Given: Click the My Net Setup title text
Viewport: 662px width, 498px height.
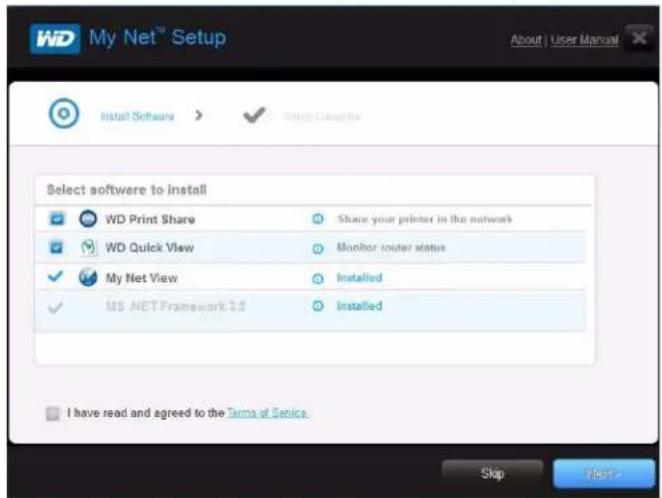Looking at the screenshot, I should (157, 38).
